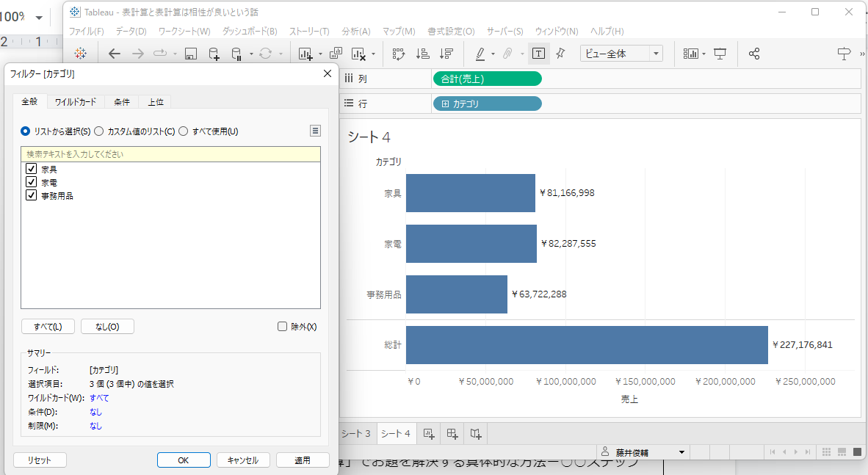Click the share workbook icon

point(754,54)
